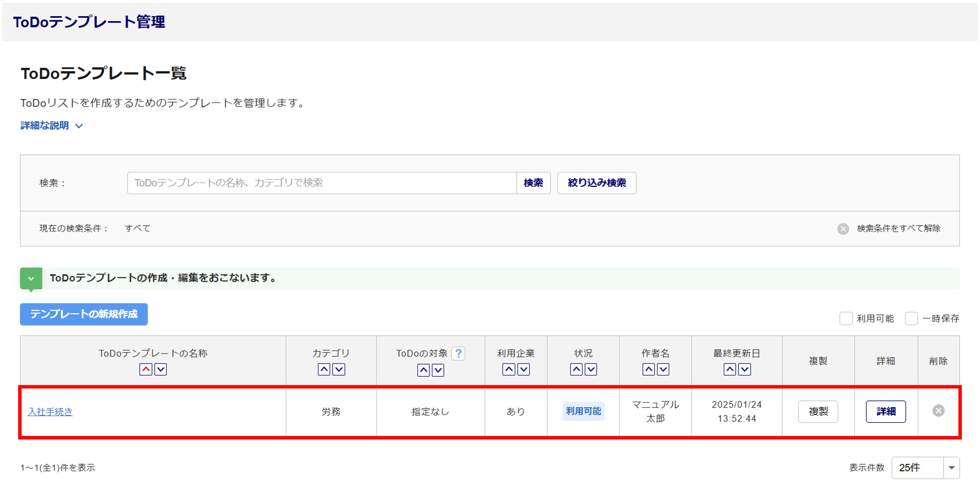980x494 pixels.
Task: Click 検索条件をすべて解除 text
Action: click(899, 229)
